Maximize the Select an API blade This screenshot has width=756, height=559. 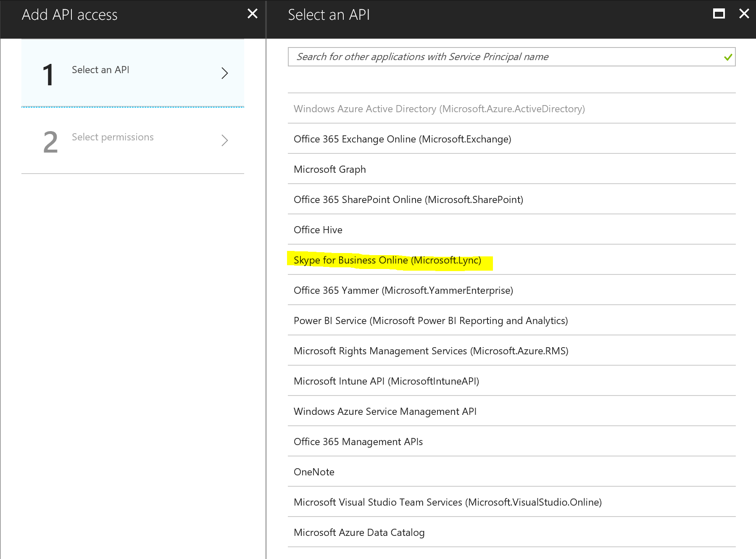click(719, 14)
